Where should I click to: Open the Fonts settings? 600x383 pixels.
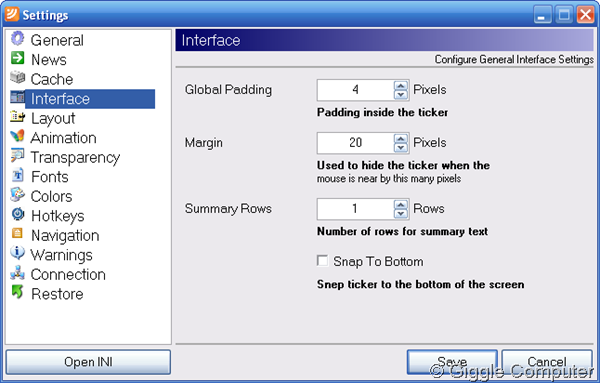tap(50, 177)
